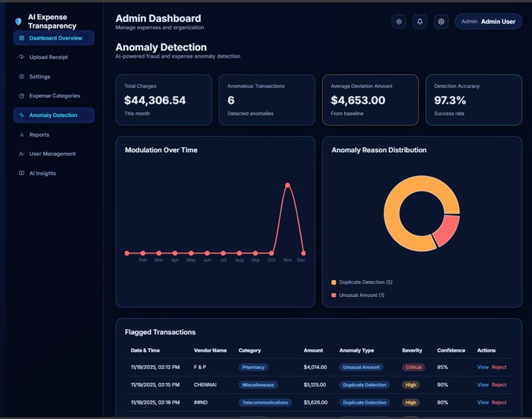This screenshot has height=419, width=532.
Task: Click the Anomalous Transactions card
Action: 267,100
